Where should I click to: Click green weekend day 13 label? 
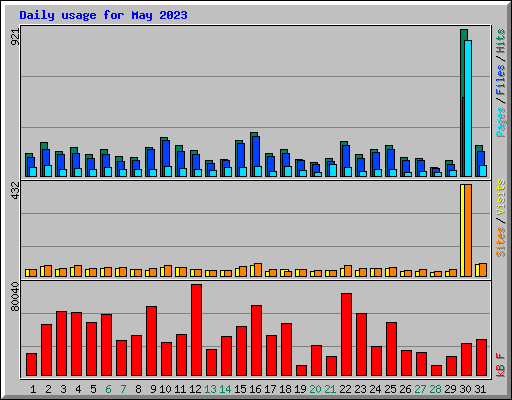point(210,389)
